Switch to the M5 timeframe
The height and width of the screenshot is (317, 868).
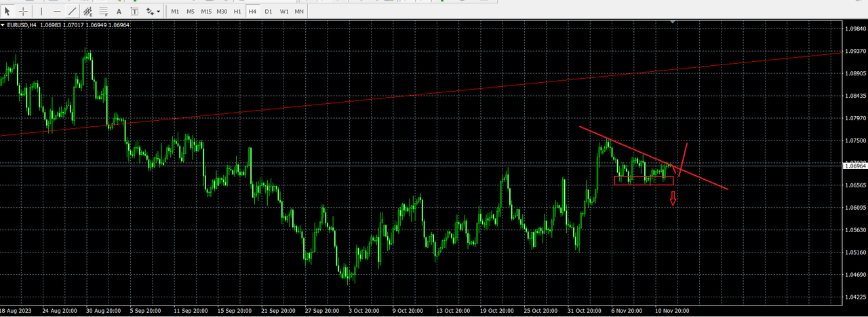(x=191, y=11)
